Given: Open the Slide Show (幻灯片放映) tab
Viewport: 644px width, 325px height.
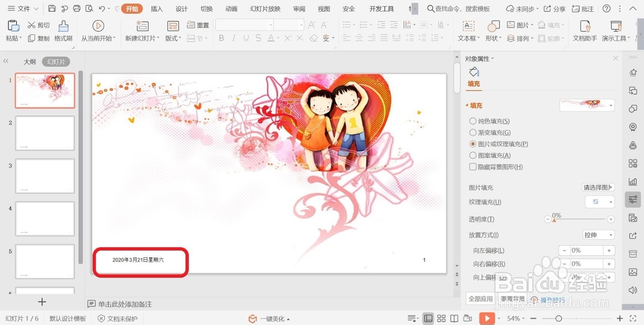Looking at the screenshot, I should tap(265, 8).
